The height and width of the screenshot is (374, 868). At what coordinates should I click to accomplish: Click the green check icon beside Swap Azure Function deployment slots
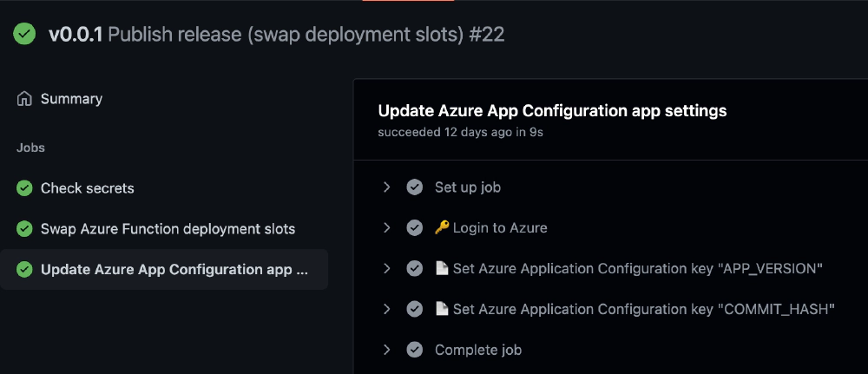tap(24, 229)
